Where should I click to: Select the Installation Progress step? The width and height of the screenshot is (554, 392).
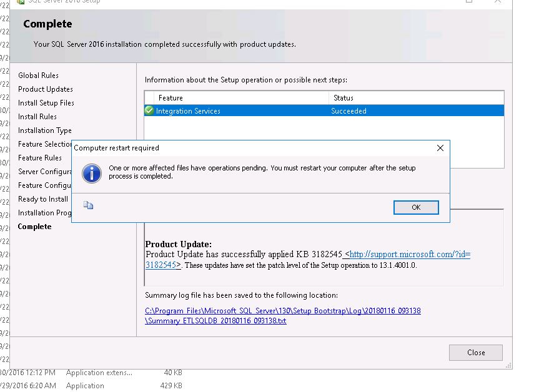pos(44,213)
